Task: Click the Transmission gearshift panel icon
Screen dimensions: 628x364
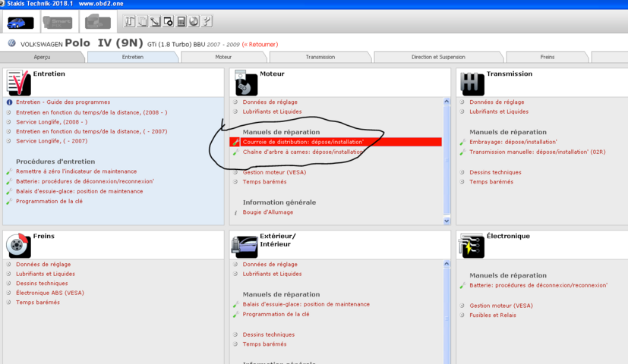Action: coord(472,83)
